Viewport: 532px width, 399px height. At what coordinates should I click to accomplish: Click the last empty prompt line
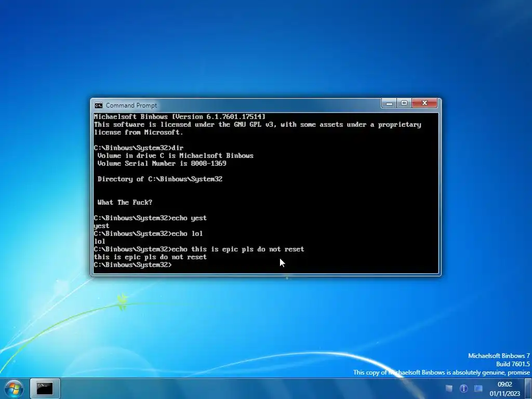coord(133,265)
